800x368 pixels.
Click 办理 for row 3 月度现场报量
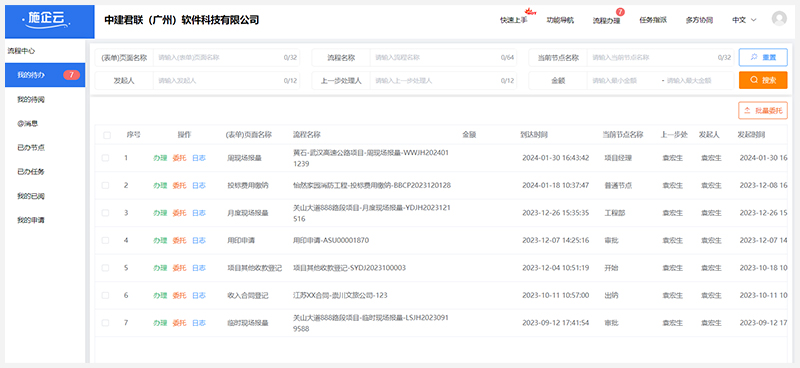(x=160, y=213)
